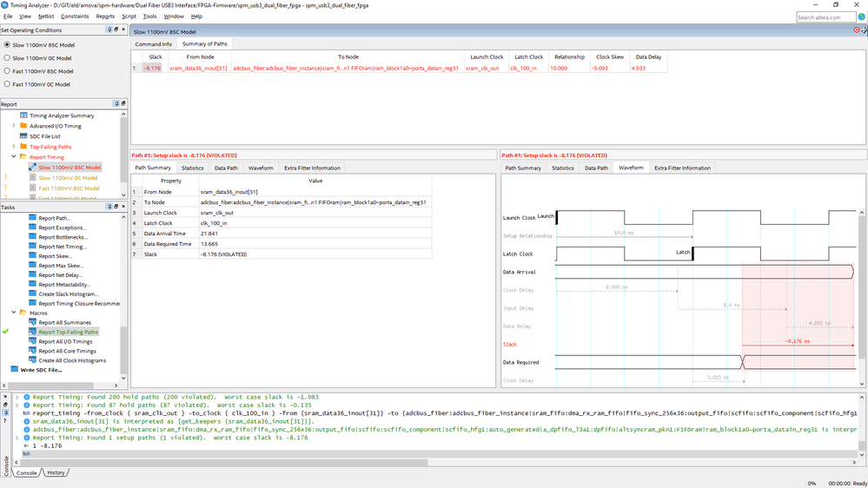The height and width of the screenshot is (488, 868).
Task: Close the Tasks panel with X icon
Action: coord(123,207)
